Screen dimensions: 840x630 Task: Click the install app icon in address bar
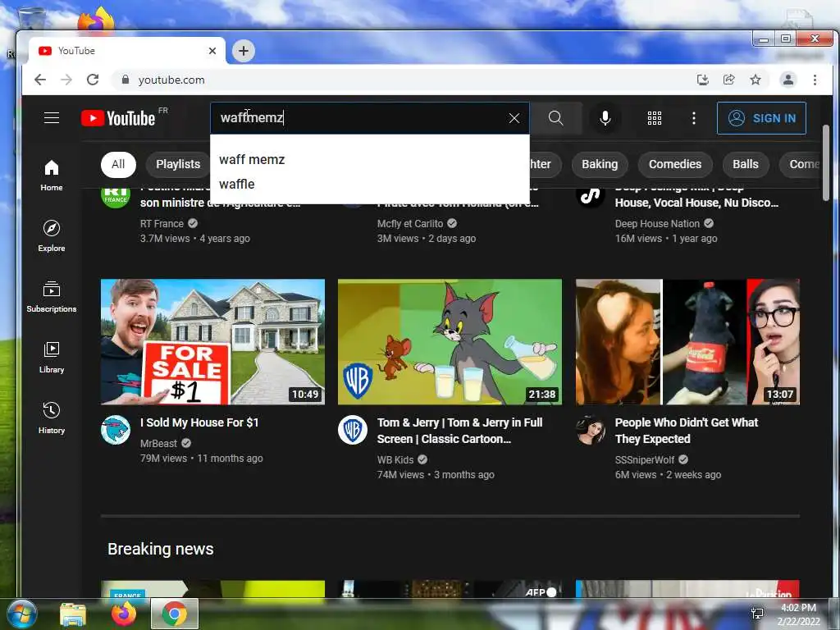tap(702, 80)
